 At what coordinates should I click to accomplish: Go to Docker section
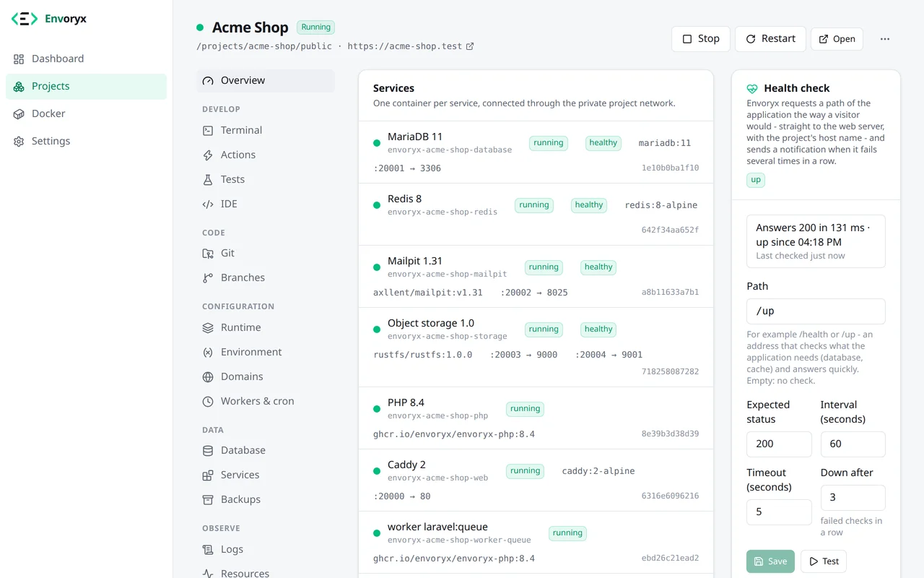pos(86,113)
